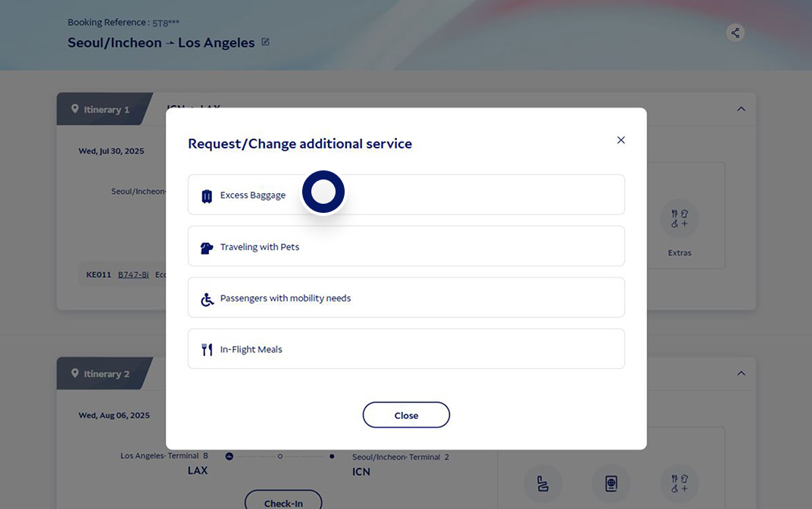
Task: Click the Close button in dialog
Action: [406, 415]
